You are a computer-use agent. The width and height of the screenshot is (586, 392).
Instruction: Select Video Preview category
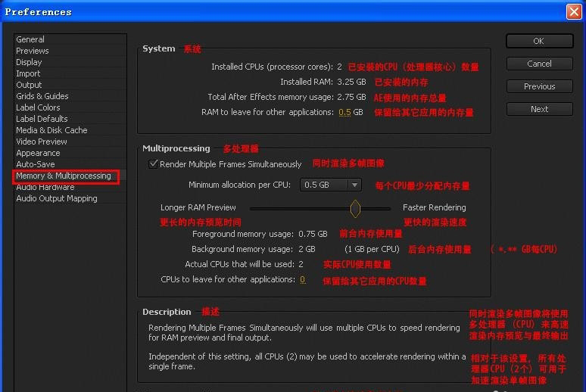(42, 142)
